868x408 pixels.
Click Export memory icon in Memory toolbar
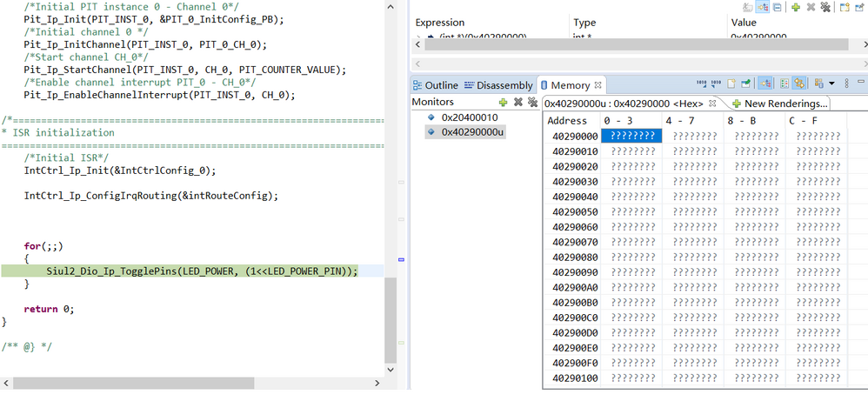point(717,83)
